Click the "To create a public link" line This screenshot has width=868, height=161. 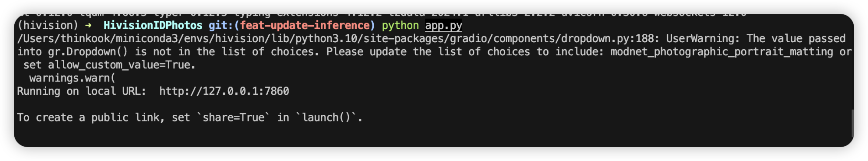190,117
